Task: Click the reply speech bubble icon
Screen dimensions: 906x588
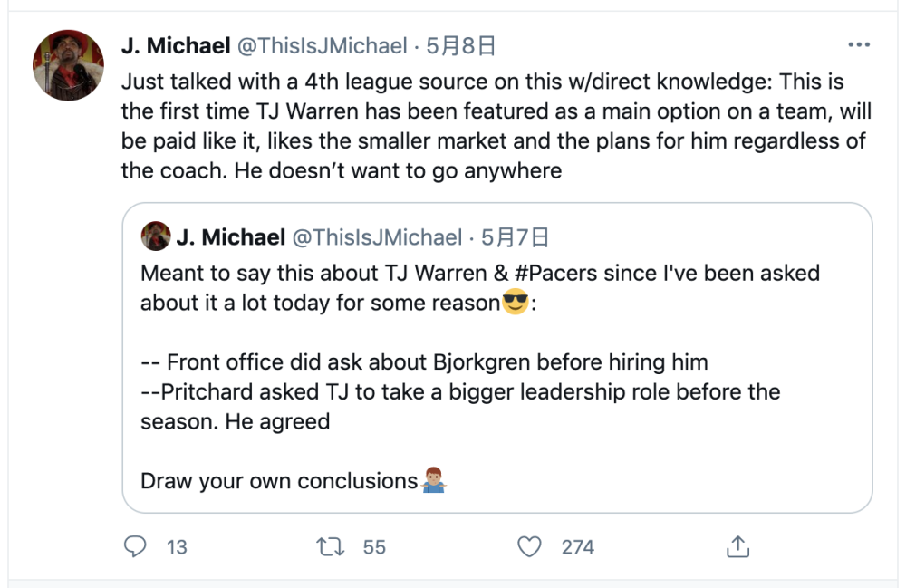Action: [x=135, y=546]
